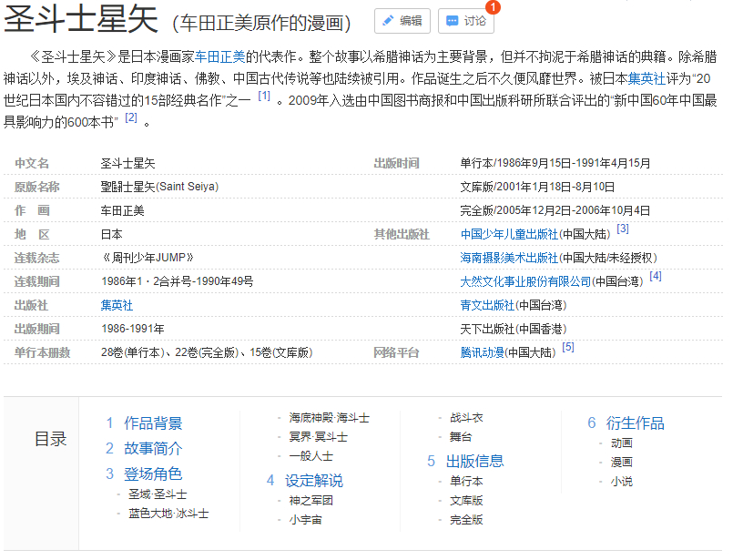733x560 pixels.
Task: Open reference [1] in the intro
Action: click(264, 96)
